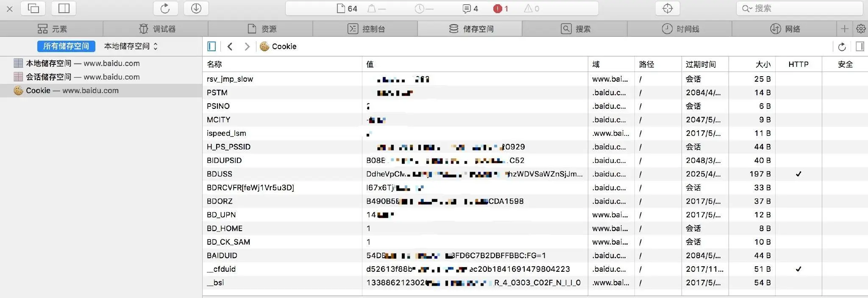This screenshot has height=298, width=868.
Task: Toggle the navigation sidebar with the blue panel icon
Action: pyautogui.click(x=211, y=46)
